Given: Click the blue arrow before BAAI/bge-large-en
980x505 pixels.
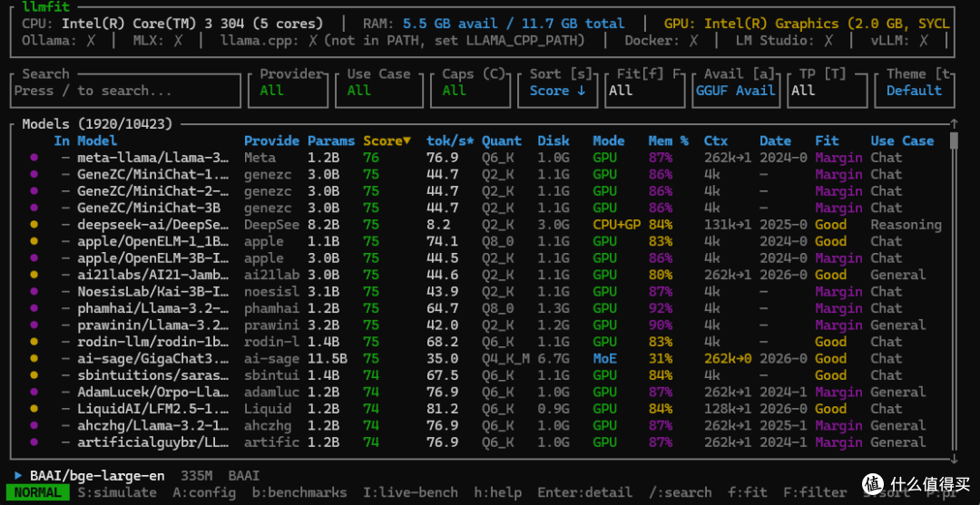Looking at the screenshot, I should click(18, 476).
